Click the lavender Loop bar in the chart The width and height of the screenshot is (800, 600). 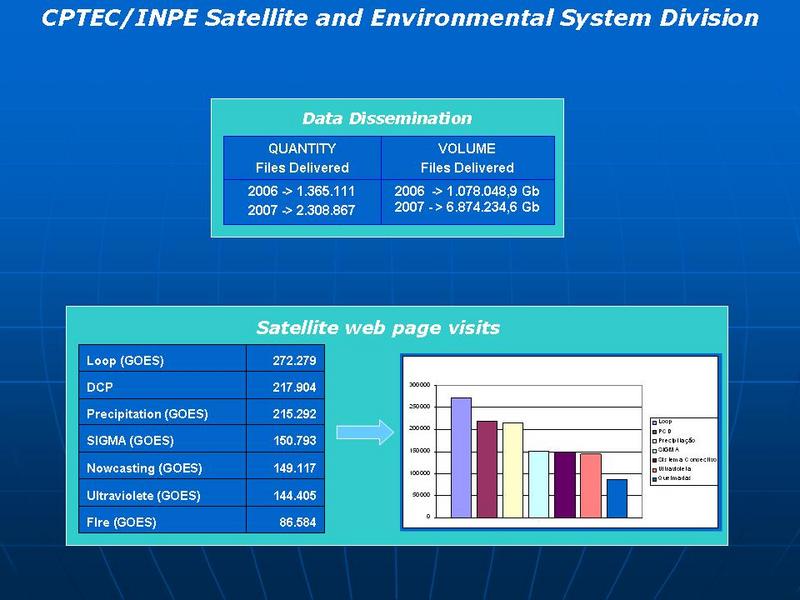point(461,458)
